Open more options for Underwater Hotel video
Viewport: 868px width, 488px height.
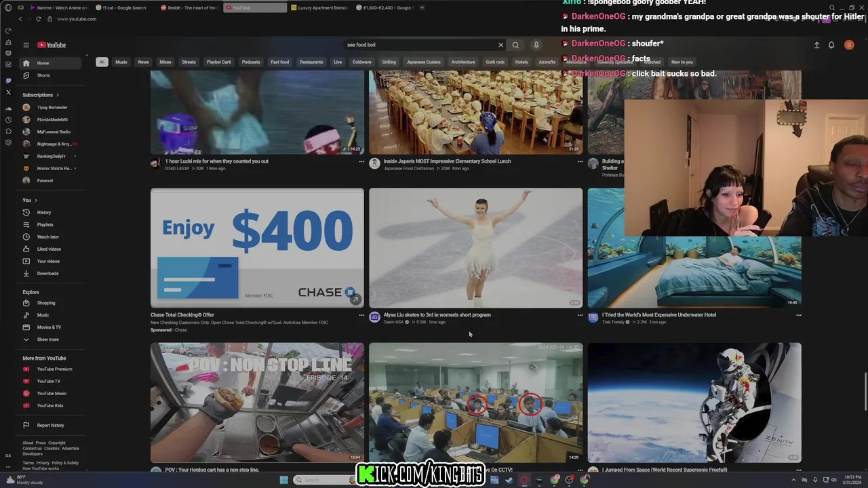[798, 315]
